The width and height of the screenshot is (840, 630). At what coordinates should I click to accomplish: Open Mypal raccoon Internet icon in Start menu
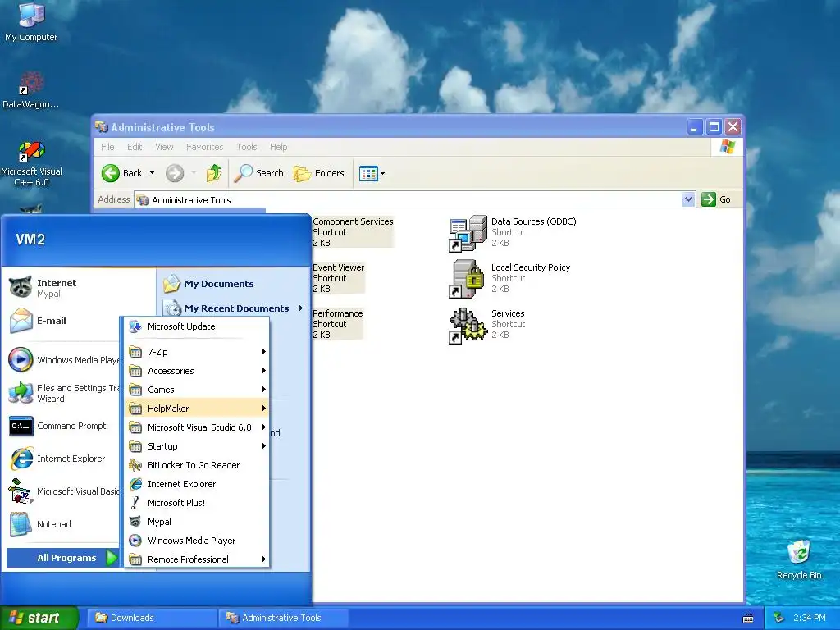[21, 287]
